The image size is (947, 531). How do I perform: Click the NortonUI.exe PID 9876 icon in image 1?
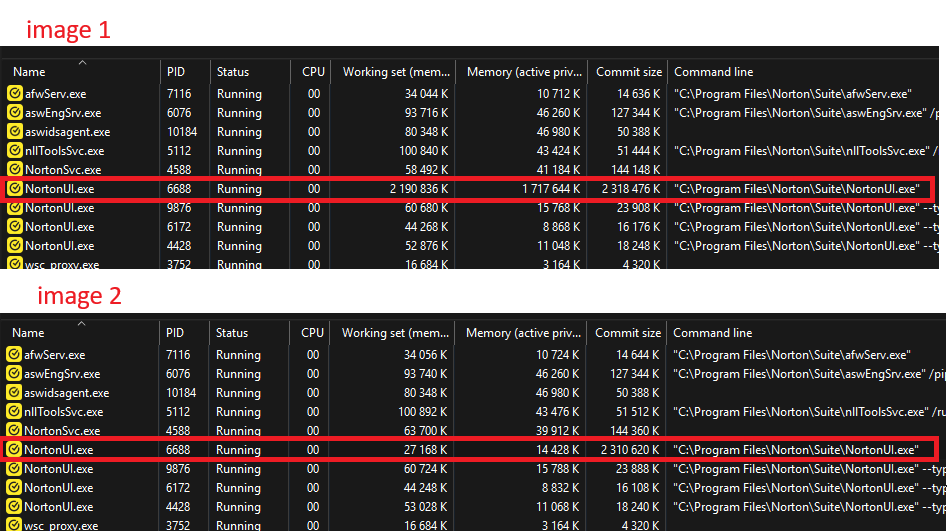[15, 208]
